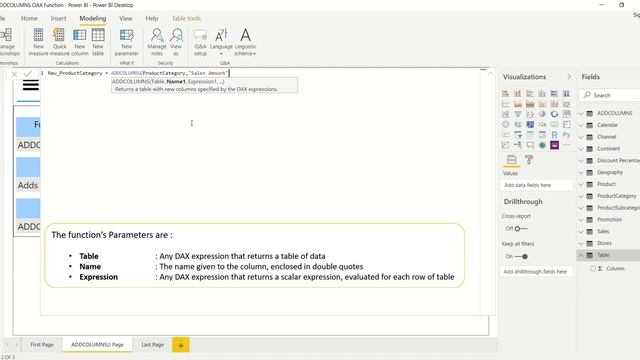Select the Stacked column chart visual
Screen dimensions: 640x360
point(518,93)
